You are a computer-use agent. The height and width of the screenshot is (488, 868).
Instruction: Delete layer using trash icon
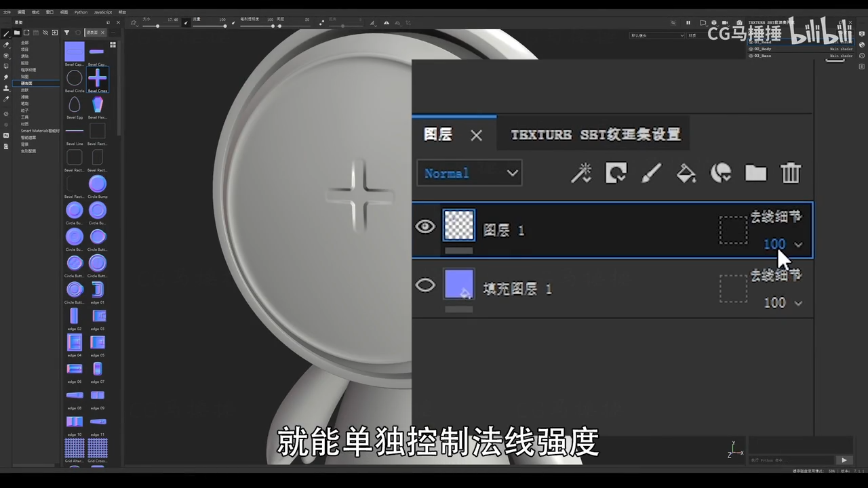[791, 173]
